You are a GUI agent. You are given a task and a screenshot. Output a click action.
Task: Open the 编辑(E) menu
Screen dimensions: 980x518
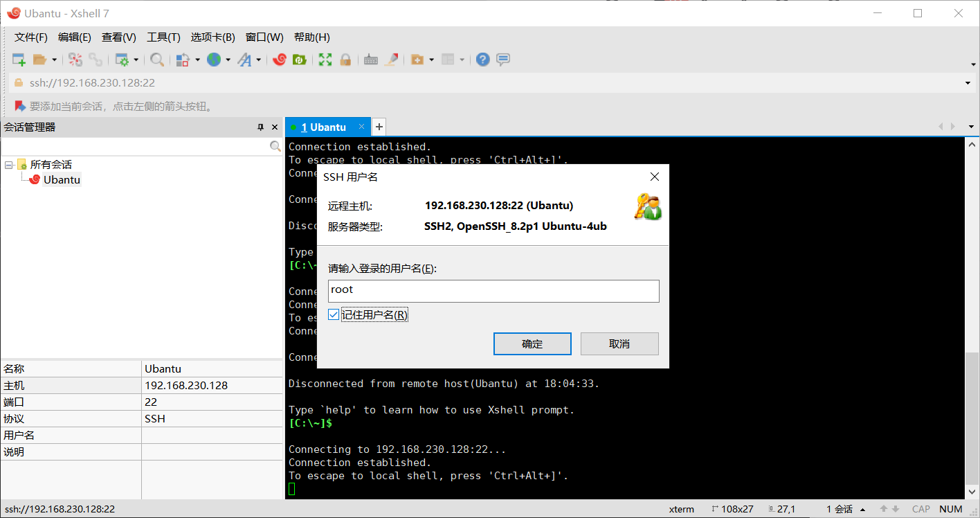coord(75,37)
